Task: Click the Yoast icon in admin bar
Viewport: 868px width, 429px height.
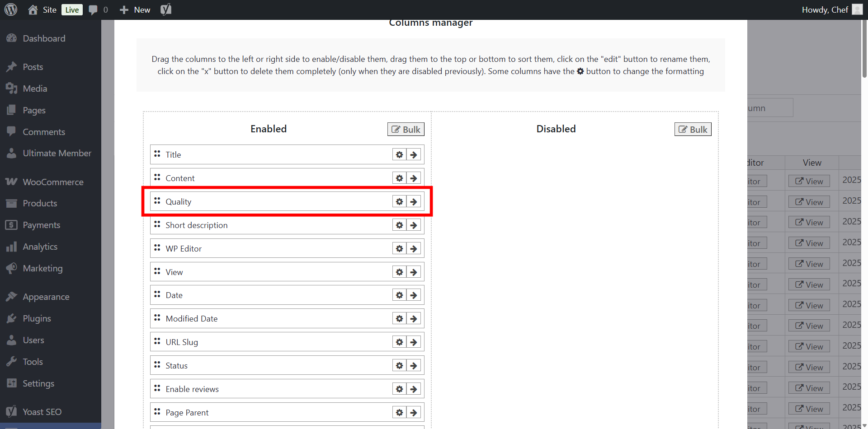Action: tap(166, 9)
